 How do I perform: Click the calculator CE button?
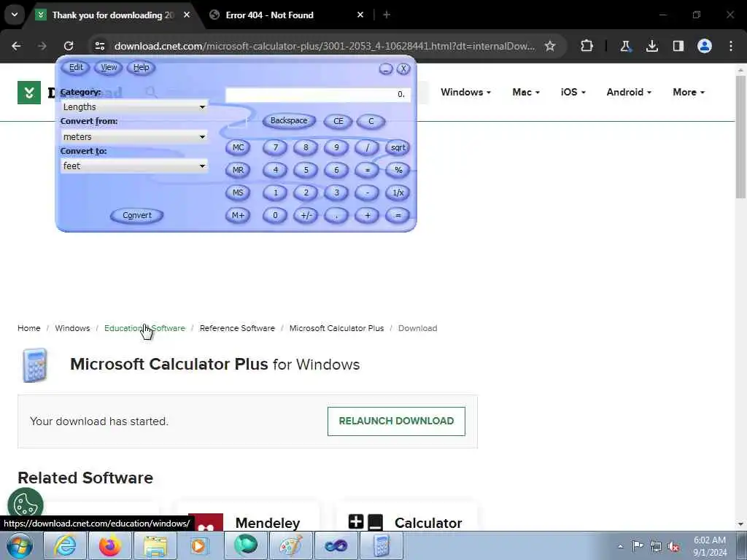coord(338,121)
